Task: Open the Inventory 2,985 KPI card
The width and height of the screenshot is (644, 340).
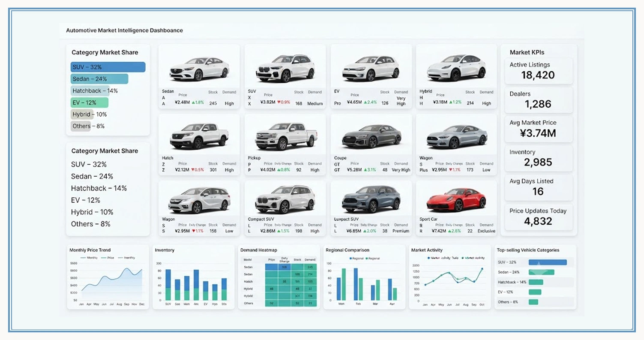Action: point(538,158)
